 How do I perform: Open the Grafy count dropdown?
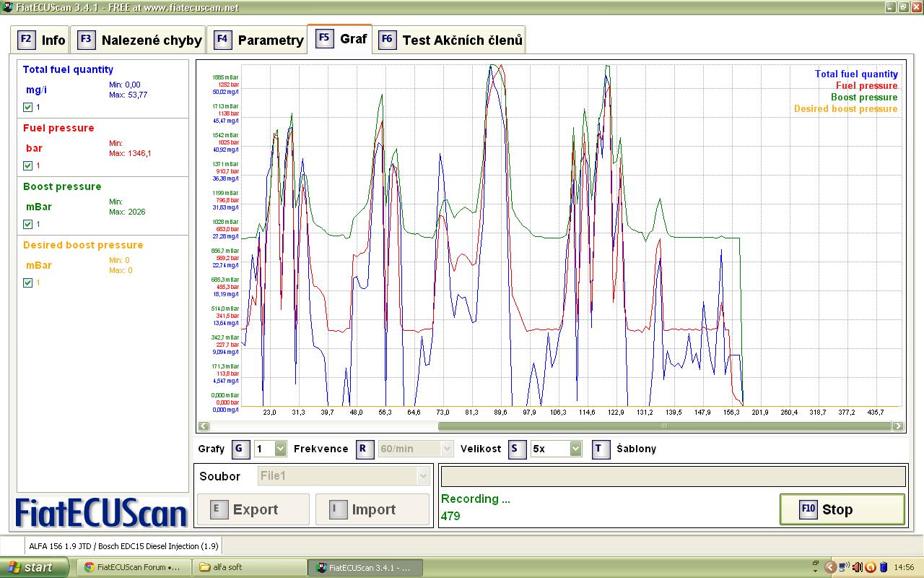[280, 449]
